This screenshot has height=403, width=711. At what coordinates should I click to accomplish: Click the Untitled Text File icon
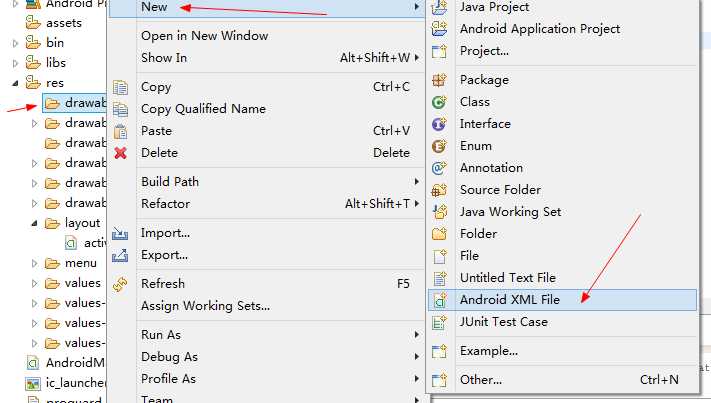click(439, 278)
